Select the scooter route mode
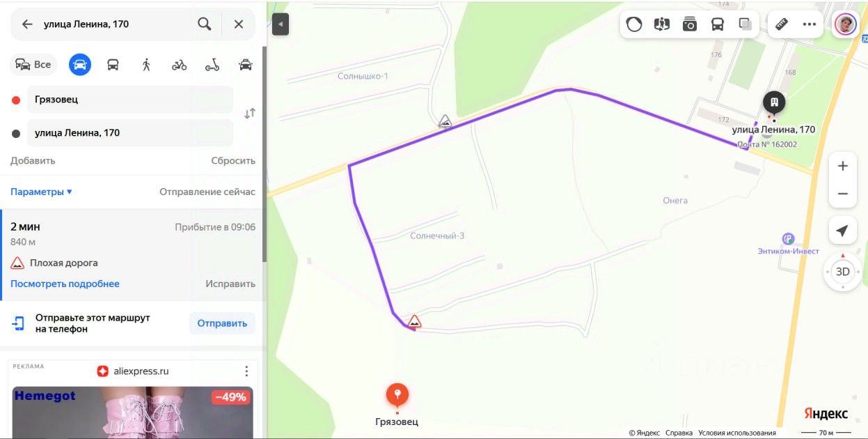Screen dimensions: 868x439 [x=212, y=65]
